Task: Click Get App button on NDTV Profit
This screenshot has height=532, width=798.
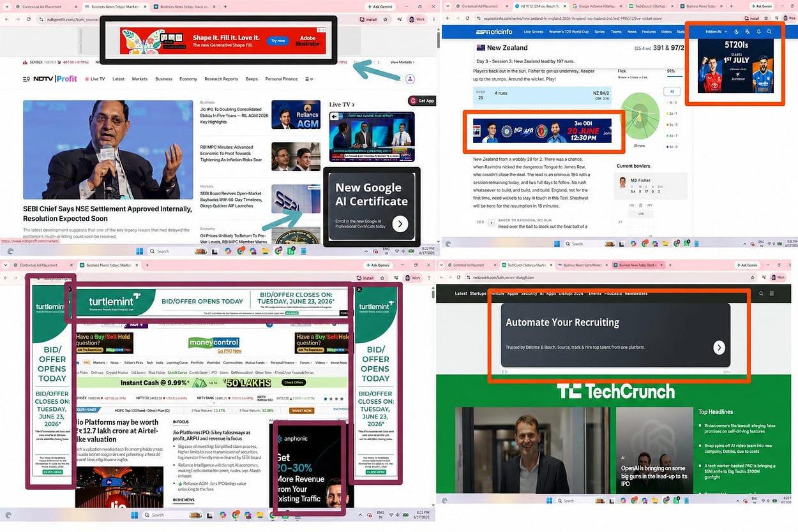Action: pos(423,101)
